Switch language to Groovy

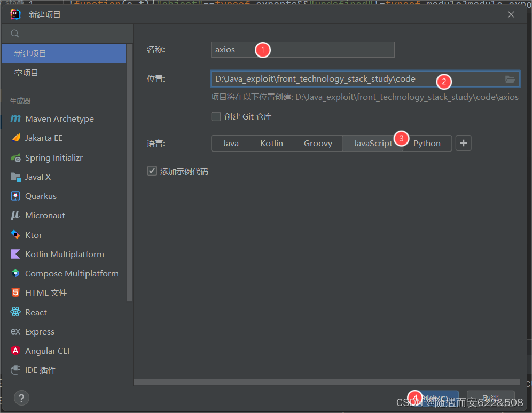pos(318,143)
